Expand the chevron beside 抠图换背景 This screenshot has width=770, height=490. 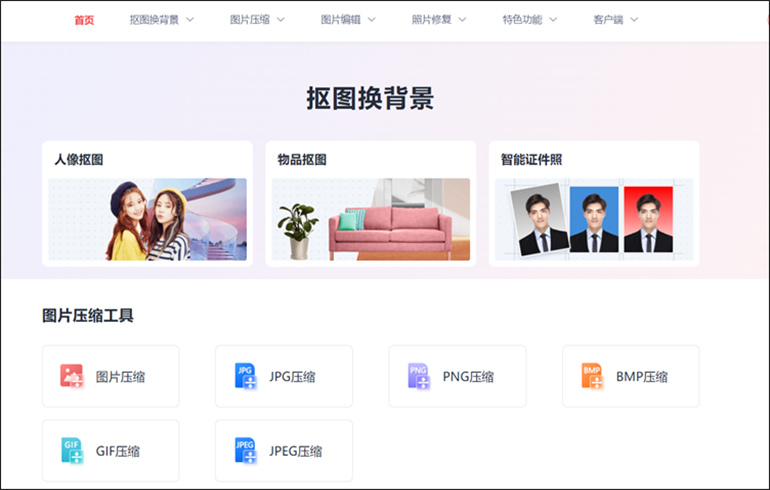click(x=190, y=20)
